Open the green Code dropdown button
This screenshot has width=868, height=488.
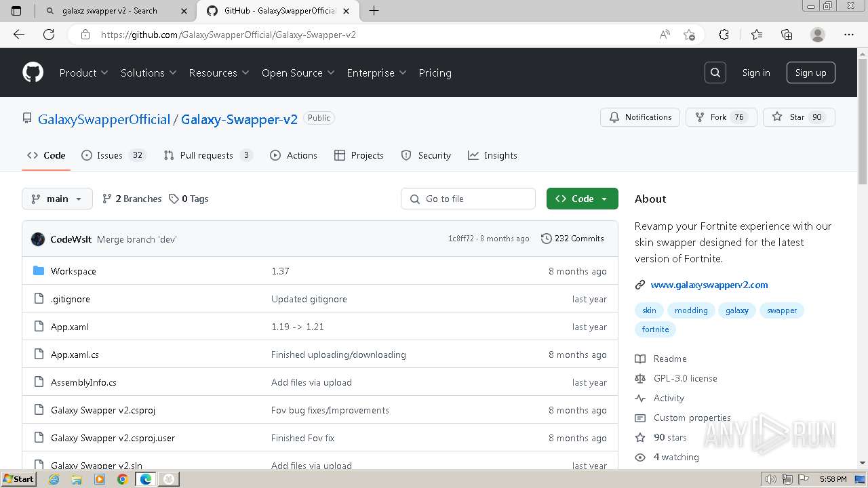[582, 199]
